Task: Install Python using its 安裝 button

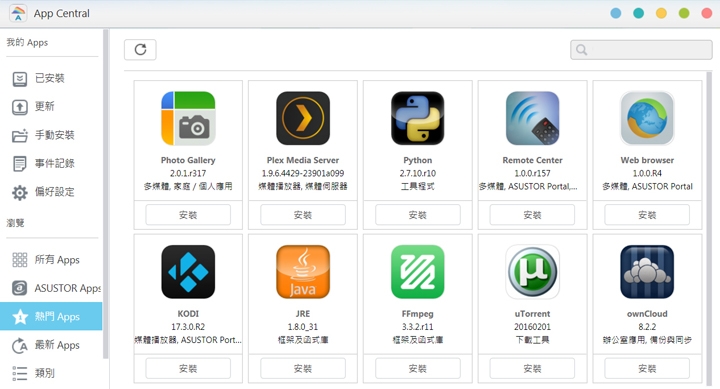Action: (x=418, y=214)
